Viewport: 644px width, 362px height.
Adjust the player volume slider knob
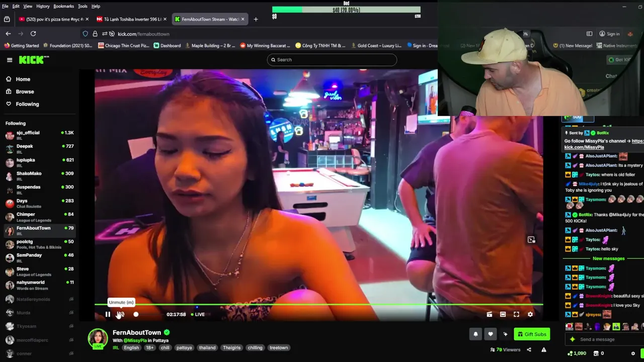click(x=136, y=314)
